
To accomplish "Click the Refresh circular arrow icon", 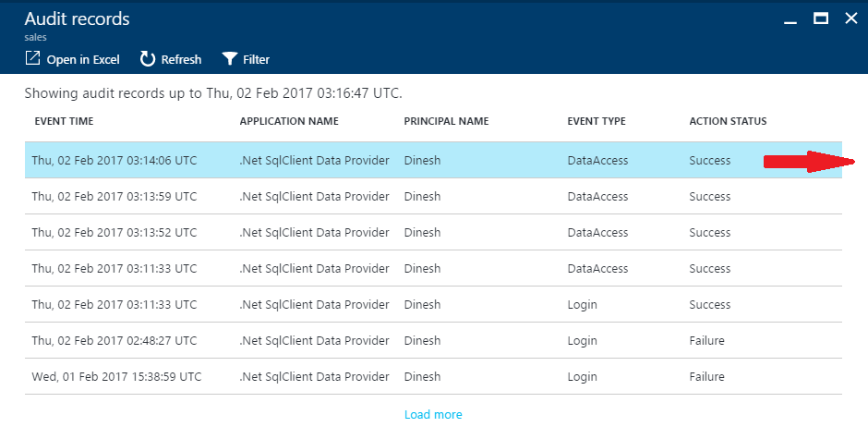I will coord(148,59).
